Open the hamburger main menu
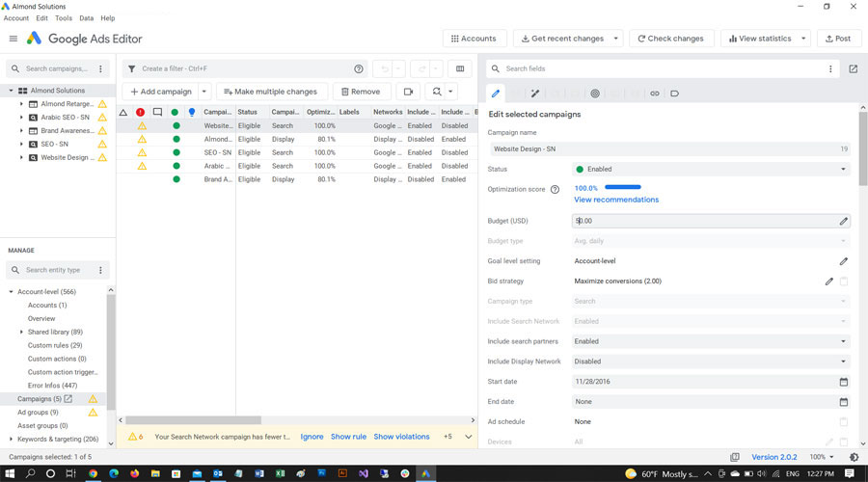Viewport: 868px width, 482px height. click(x=14, y=39)
